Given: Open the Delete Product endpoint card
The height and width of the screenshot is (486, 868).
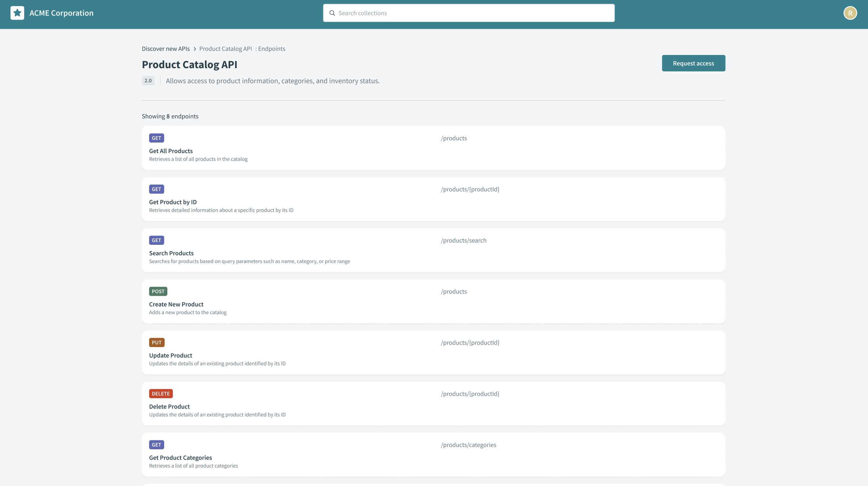Looking at the screenshot, I should point(434,403).
